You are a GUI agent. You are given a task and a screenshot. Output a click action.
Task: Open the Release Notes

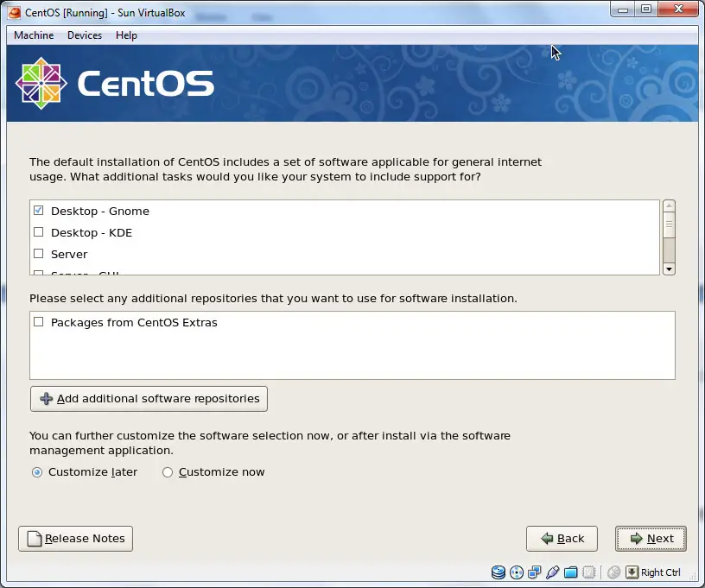(75, 539)
